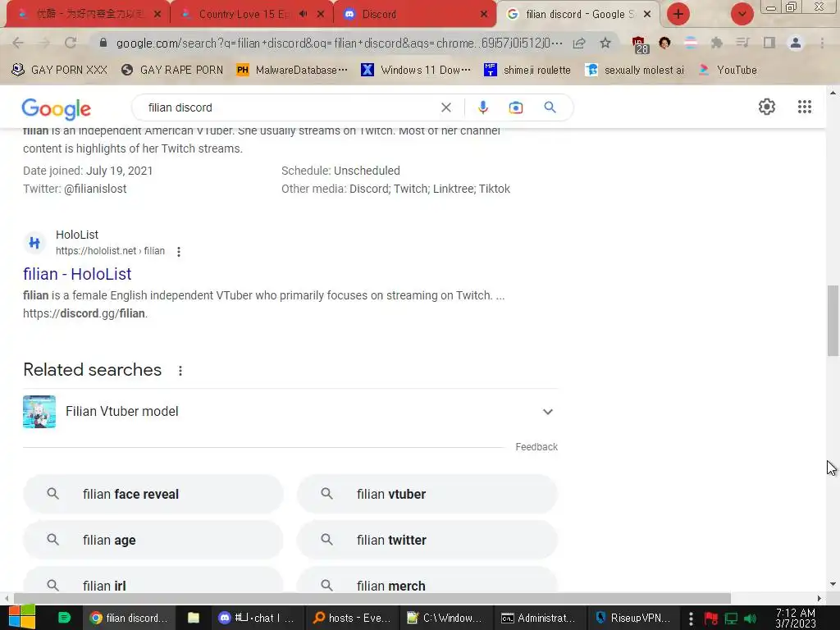This screenshot has width=840, height=630.
Task: Open File Explorer folder in taskbar
Action: coord(194,618)
